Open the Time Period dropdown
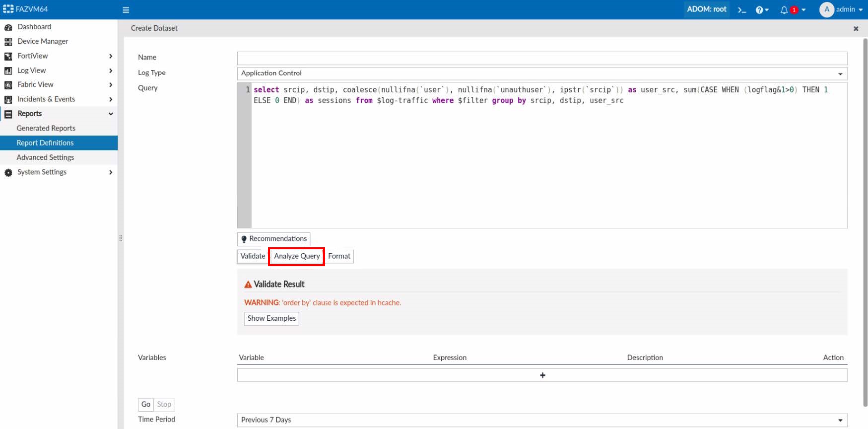Image resolution: width=868 pixels, height=429 pixels. 542,420
